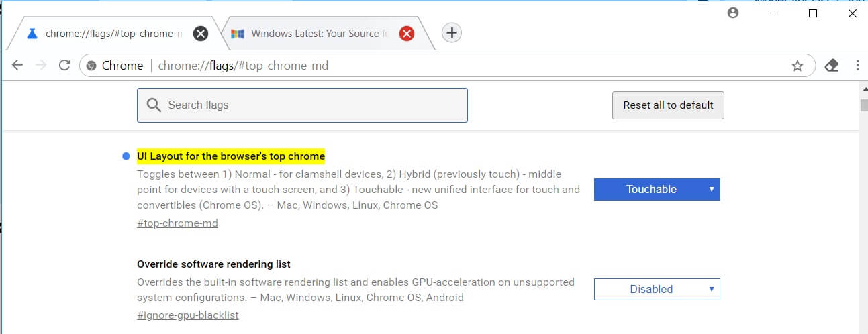The image size is (868, 334).
Task: Click the vertical scrollbar thumb
Action: [x=863, y=105]
